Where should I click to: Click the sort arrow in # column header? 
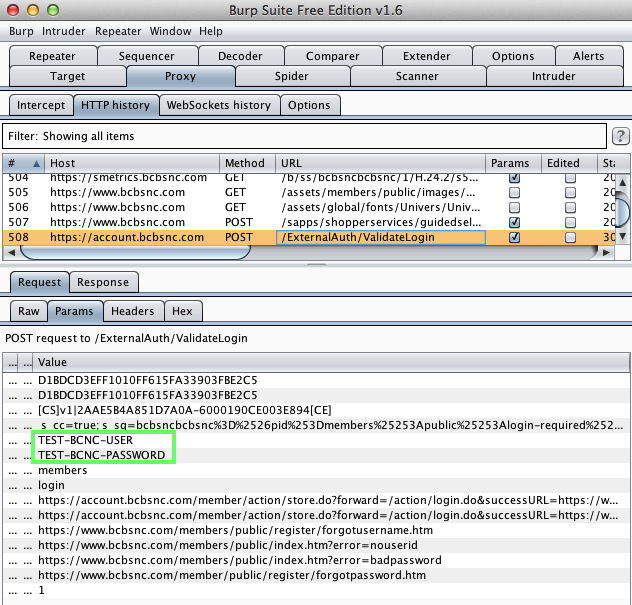[37, 163]
